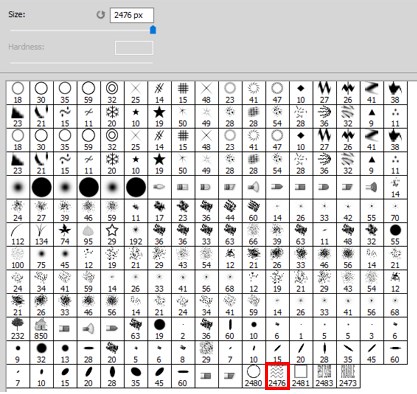This screenshot has width=417, height=394.
Task: Choose the hard round brush sized 13
Action: click(x=65, y=352)
